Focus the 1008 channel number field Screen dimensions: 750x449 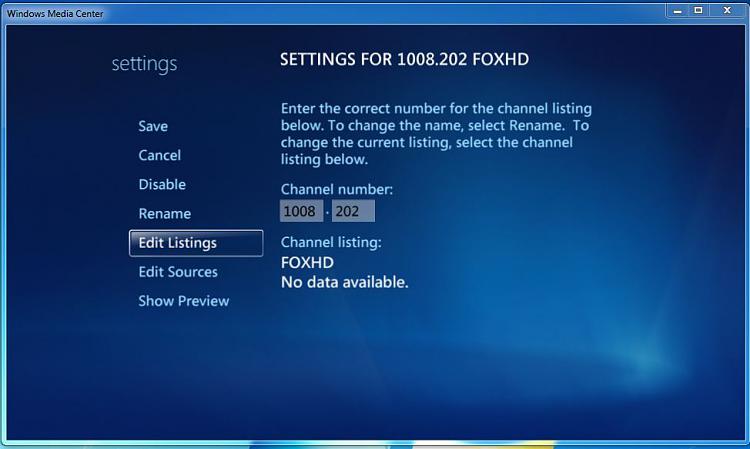301,211
